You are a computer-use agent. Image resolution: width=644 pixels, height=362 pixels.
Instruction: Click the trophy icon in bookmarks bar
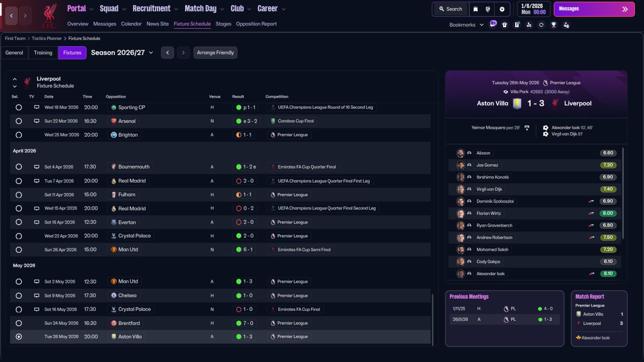[x=554, y=25]
